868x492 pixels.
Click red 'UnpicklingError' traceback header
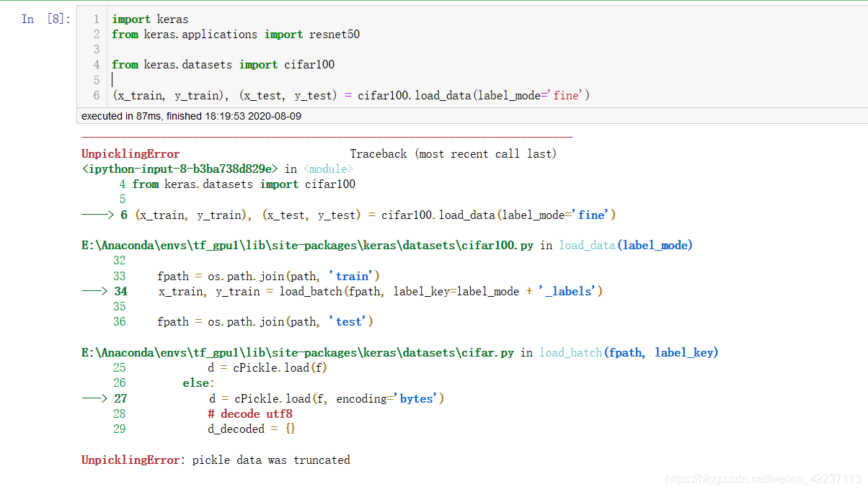(130, 154)
